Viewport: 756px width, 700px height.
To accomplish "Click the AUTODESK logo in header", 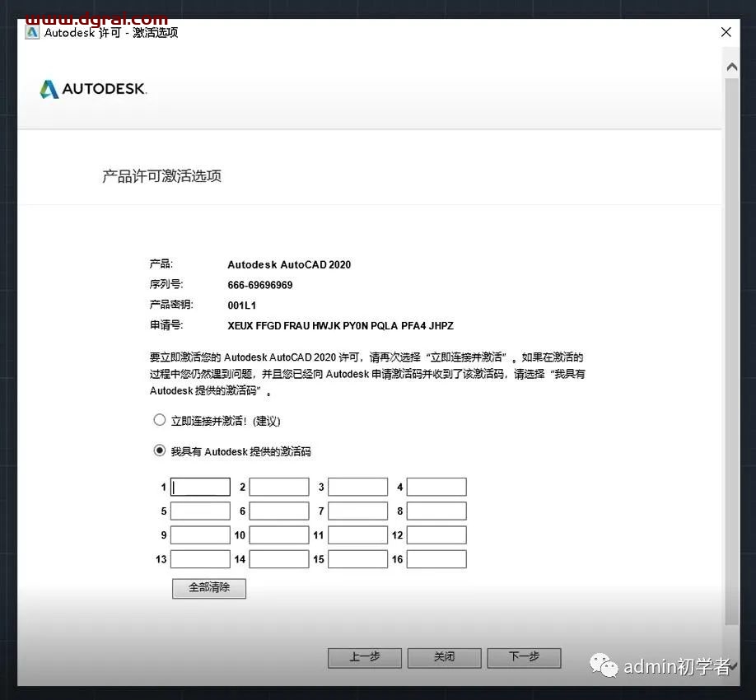I will point(93,89).
